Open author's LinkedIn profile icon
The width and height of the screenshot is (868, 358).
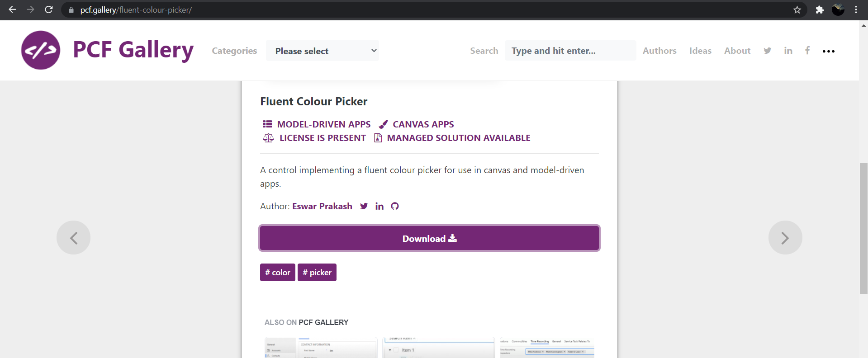pyautogui.click(x=379, y=206)
